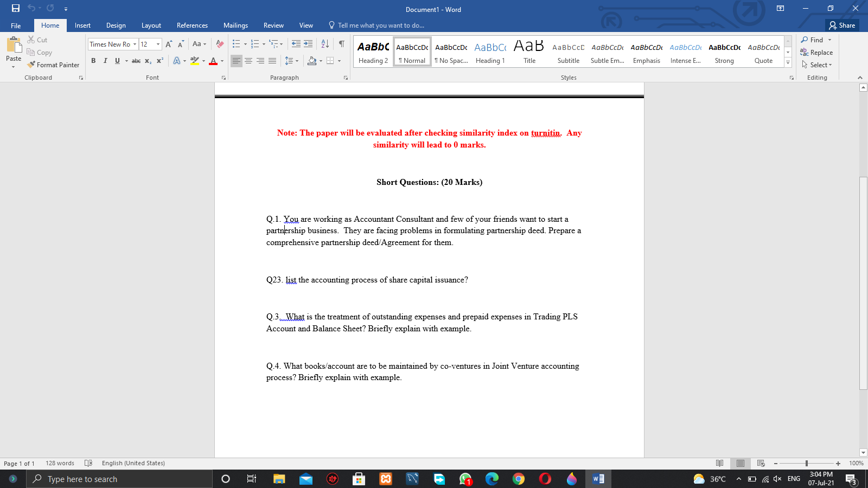Image resolution: width=868 pixels, height=488 pixels.
Task: Toggle bold formatting
Action: click(93, 61)
